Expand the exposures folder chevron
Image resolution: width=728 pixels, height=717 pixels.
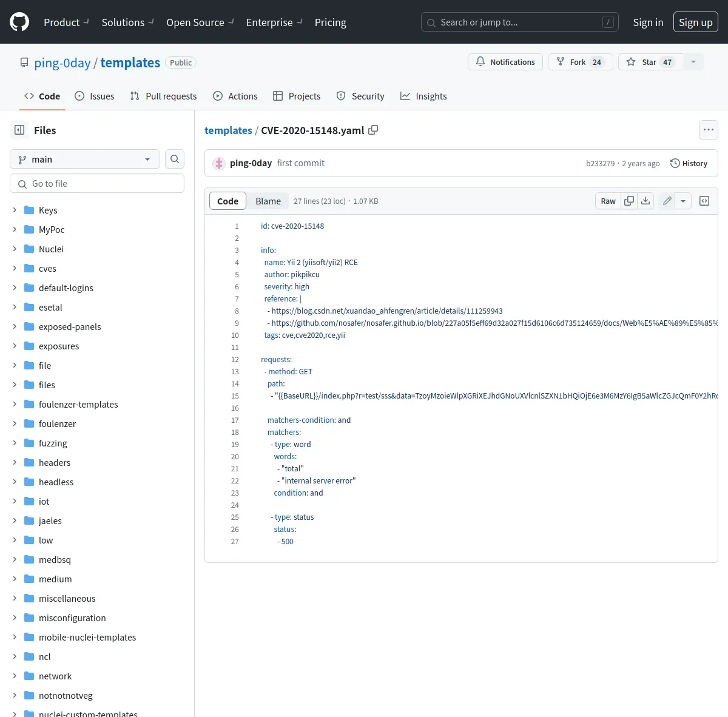pos(15,346)
